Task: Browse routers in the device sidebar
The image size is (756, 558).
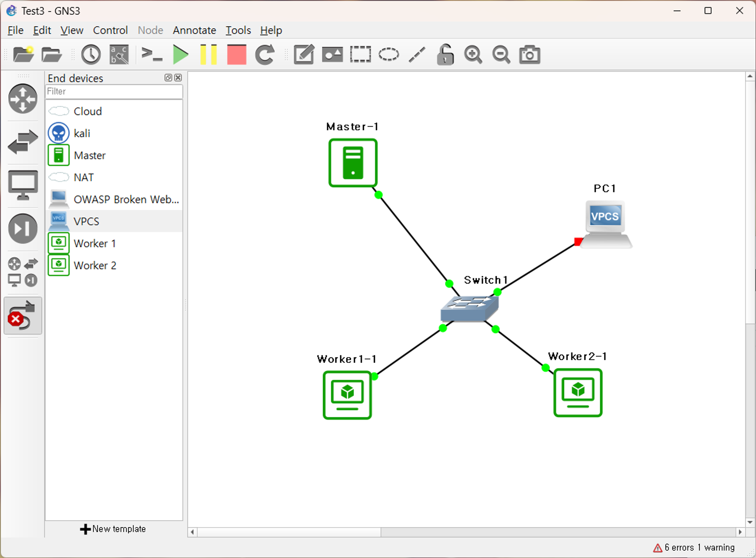Action: (x=23, y=99)
